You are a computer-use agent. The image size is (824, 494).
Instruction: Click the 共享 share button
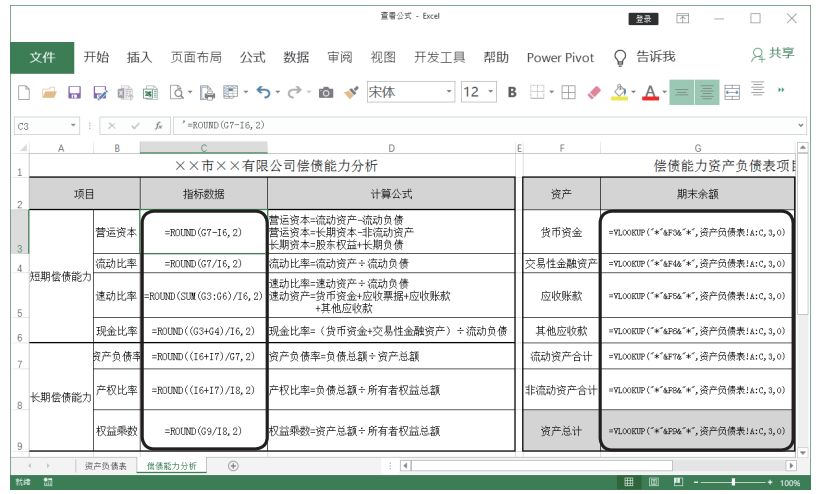[x=772, y=54]
